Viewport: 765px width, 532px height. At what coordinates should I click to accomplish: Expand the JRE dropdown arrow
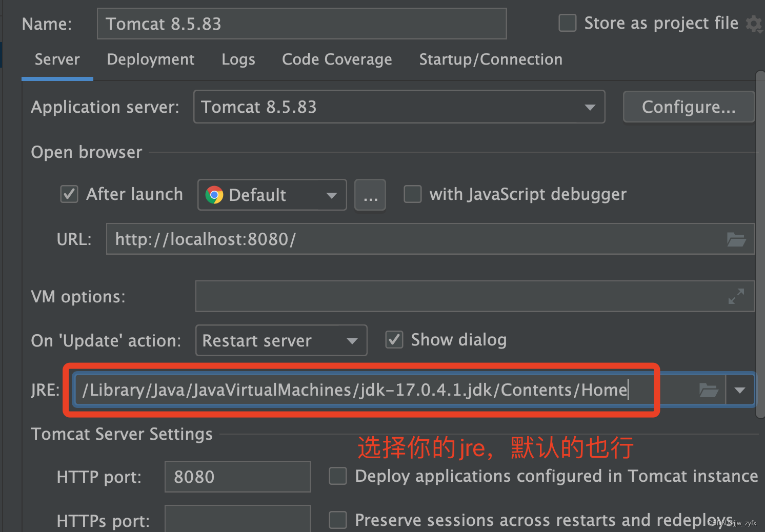[740, 390]
